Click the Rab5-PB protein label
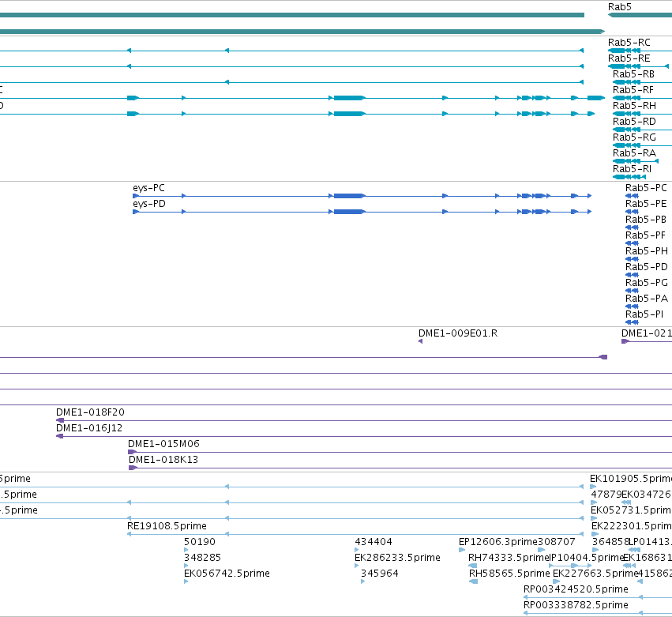 [646, 220]
